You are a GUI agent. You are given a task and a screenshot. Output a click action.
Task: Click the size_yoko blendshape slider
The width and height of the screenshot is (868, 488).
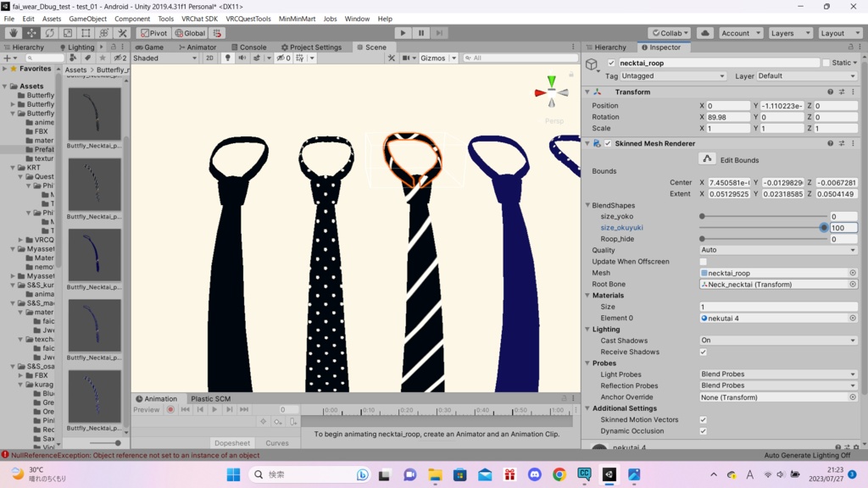pos(762,217)
